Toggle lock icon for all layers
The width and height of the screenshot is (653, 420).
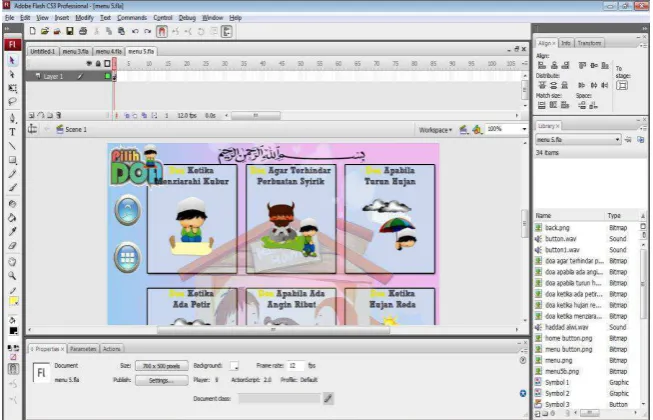pyautogui.click(x=98, y=64)
